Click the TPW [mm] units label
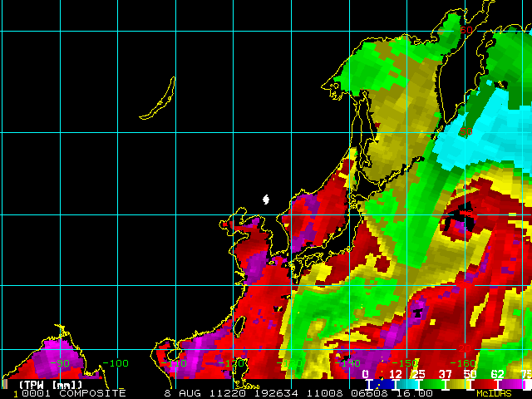 pos(51,385)
